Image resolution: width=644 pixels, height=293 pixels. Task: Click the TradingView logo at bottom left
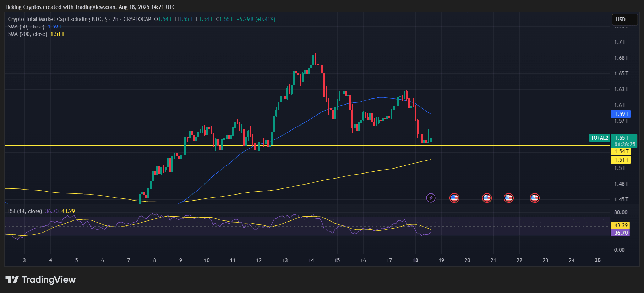(x=40, y=280)
